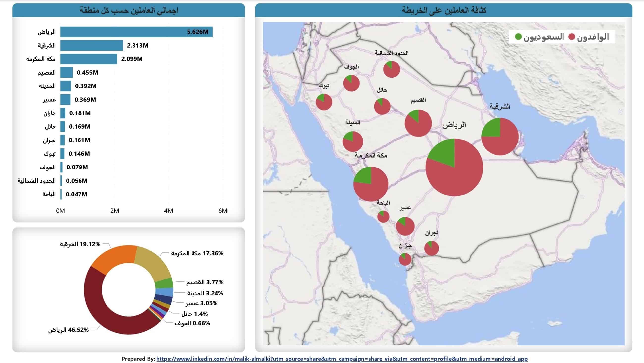Click the المدينة pie bubble on the map
The width and height of the screenshot is (644, 363).
pos(353,141)
